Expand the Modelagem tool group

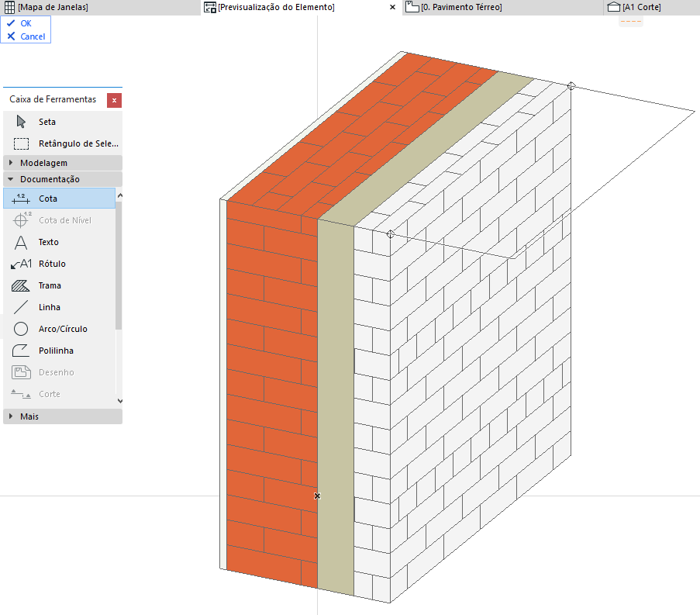[63, 163]
